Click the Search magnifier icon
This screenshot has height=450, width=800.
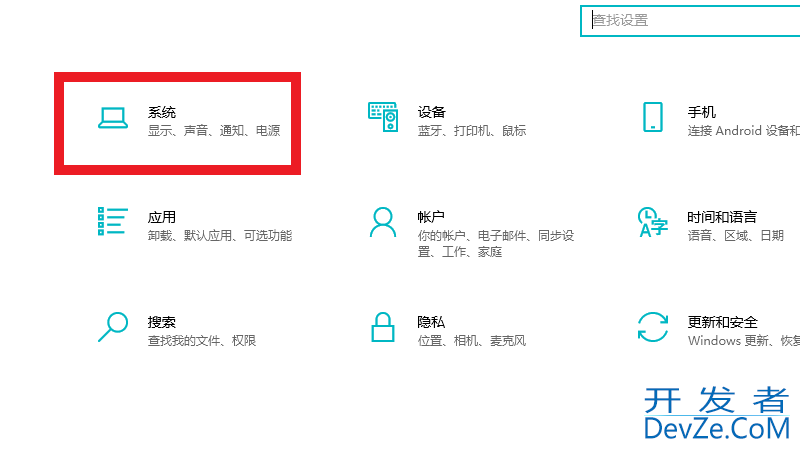click(x=113, y=327)
